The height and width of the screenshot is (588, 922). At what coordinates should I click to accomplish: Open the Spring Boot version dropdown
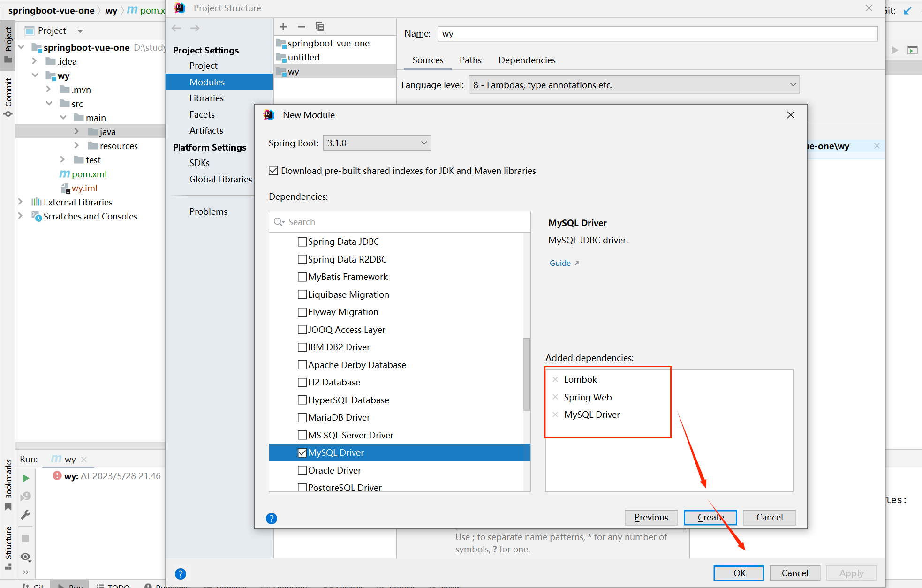pos(377,143)
